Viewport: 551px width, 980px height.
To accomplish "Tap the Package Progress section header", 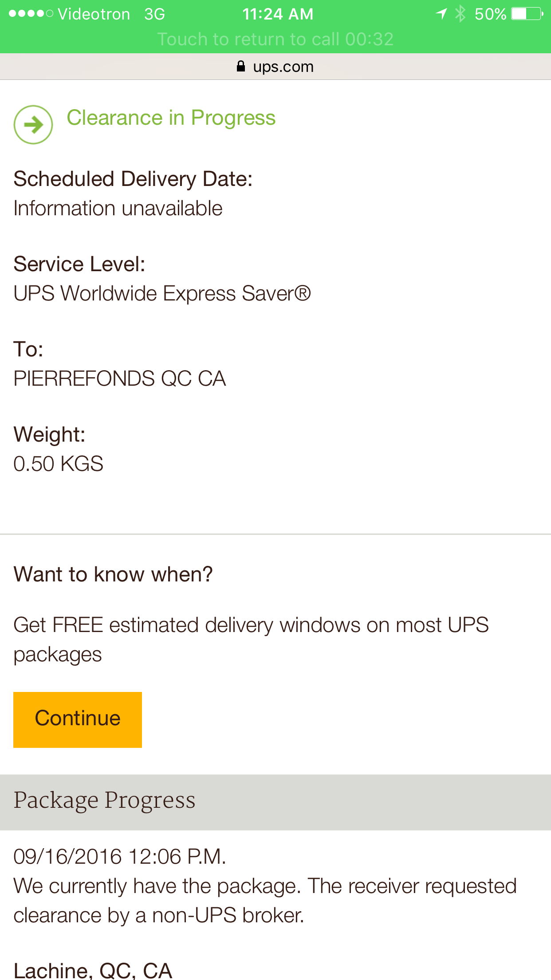I will tap(275, 802).
